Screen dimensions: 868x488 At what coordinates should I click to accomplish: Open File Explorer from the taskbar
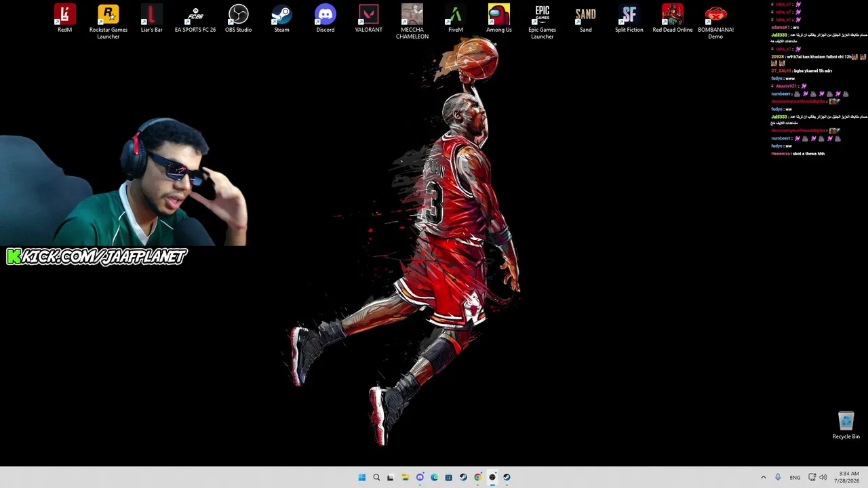pos(405,477)
